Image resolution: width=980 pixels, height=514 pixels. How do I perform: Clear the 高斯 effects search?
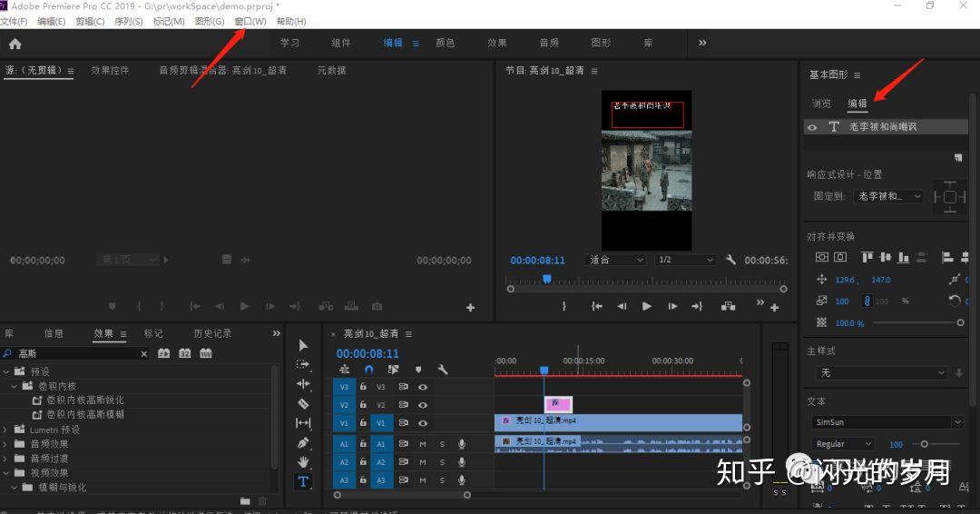143,353
